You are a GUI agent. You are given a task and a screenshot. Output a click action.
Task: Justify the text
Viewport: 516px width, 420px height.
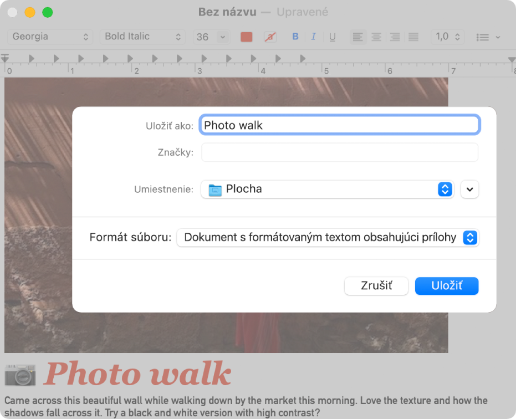(413, 37)
